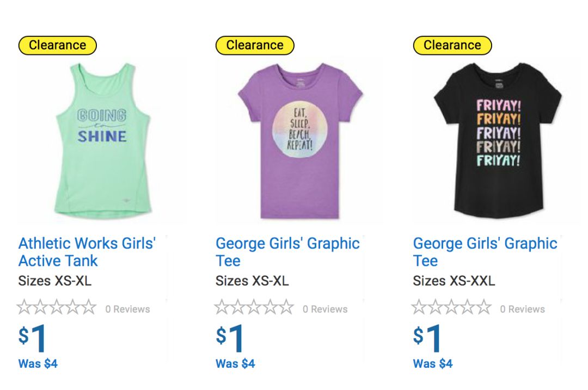Screen dimensions: 588x390
Task: Open the 0 Reviews link for the black tee
Action: 523,309
